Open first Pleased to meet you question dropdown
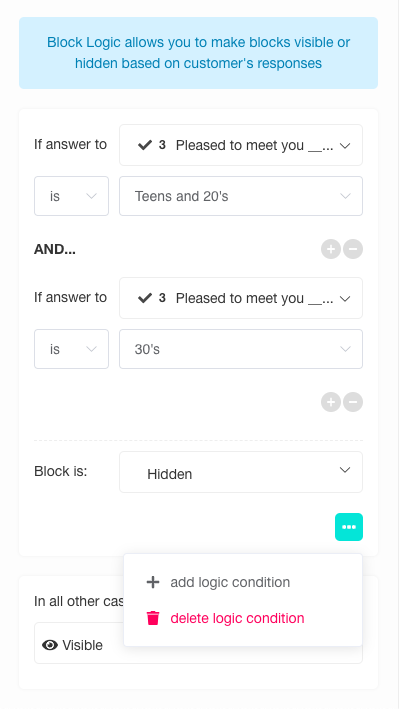Viewport: 399px width, 709px height. pyautogui.click(x=241, y=145)
